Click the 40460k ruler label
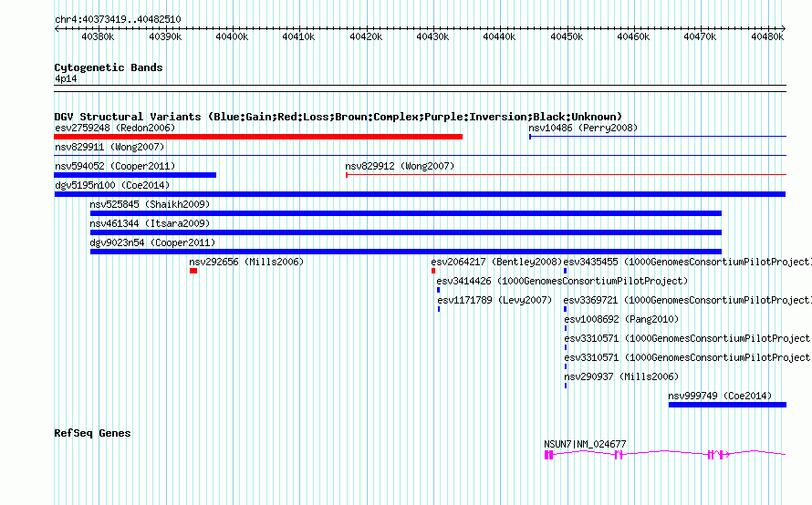 click(633, 36)
